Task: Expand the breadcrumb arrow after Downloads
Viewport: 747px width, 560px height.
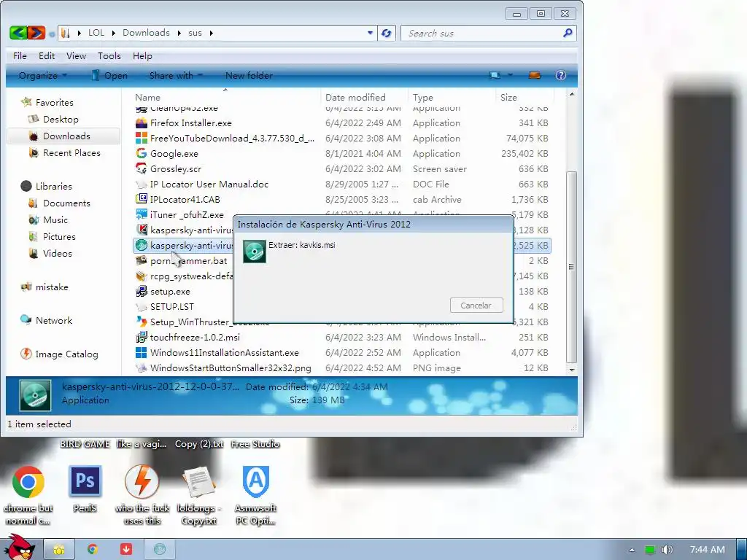Action: coord(179,33)
